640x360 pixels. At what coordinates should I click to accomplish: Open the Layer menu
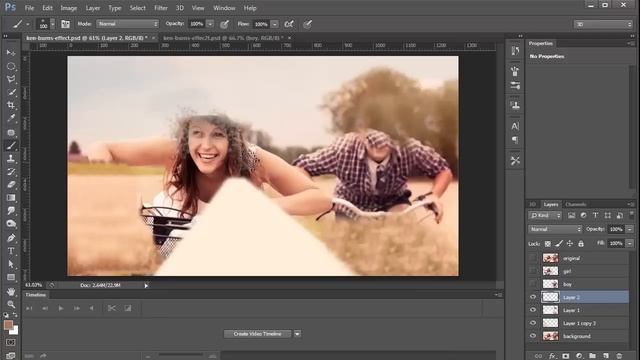pos(93,8)
